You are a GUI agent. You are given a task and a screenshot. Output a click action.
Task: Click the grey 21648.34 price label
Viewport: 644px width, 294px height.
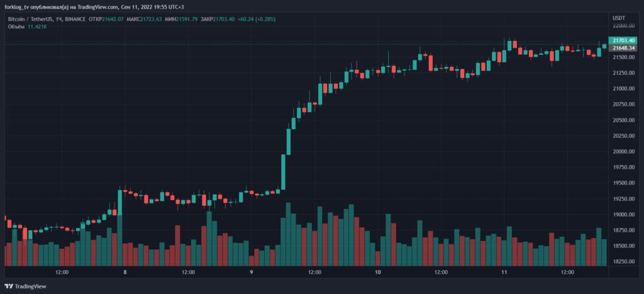point(623,48)
